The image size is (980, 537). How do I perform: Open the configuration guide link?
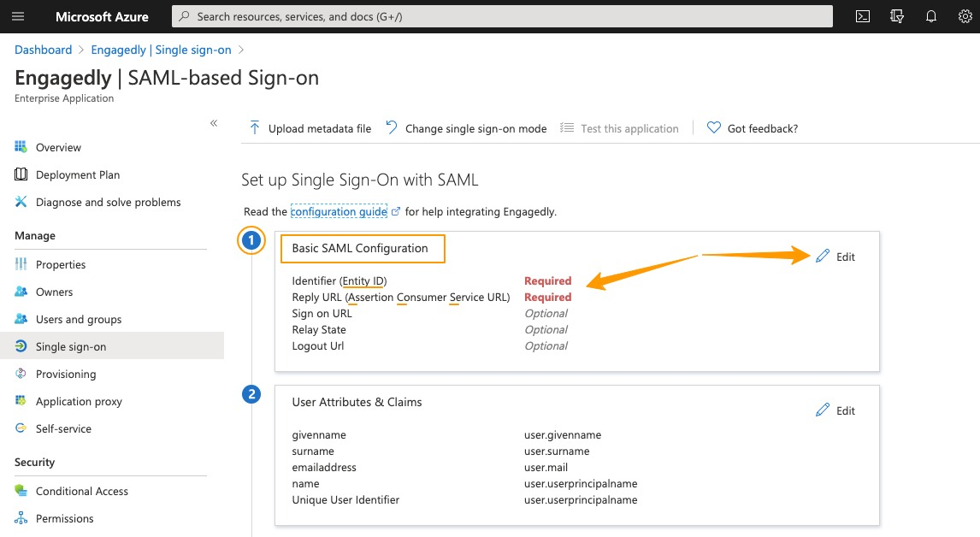pos(339,212)
